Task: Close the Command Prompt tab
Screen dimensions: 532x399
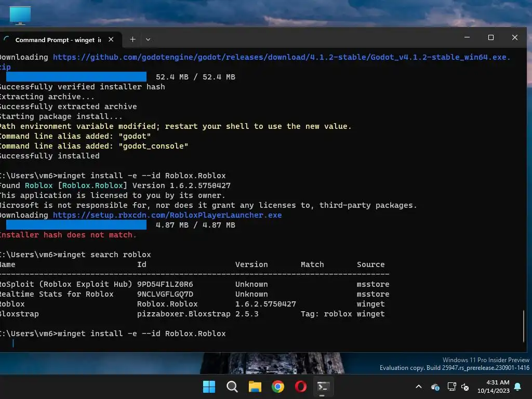Action: [x=111, y=39]
